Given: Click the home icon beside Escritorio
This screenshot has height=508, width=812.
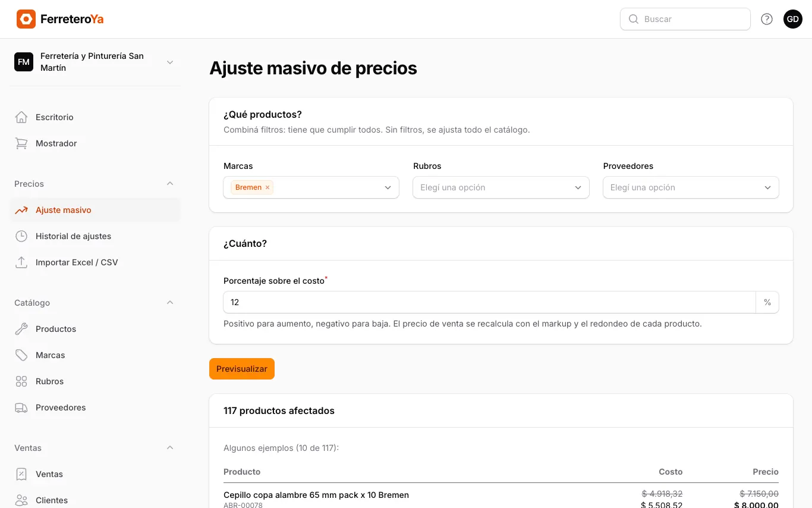Looking at the screenshot, I should (21, 117).
